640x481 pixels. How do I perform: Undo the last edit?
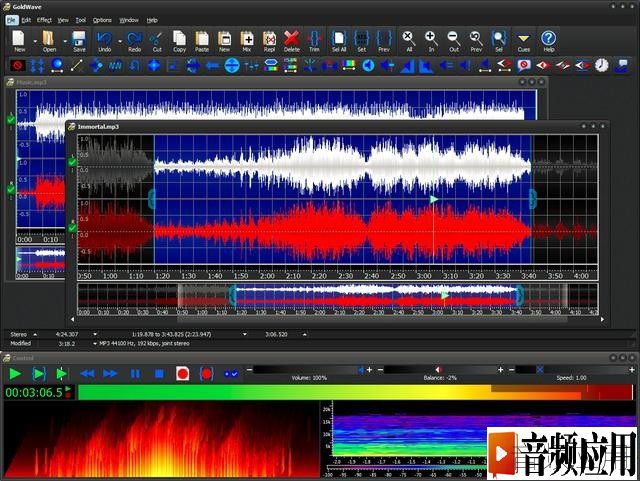click(104, 41)
